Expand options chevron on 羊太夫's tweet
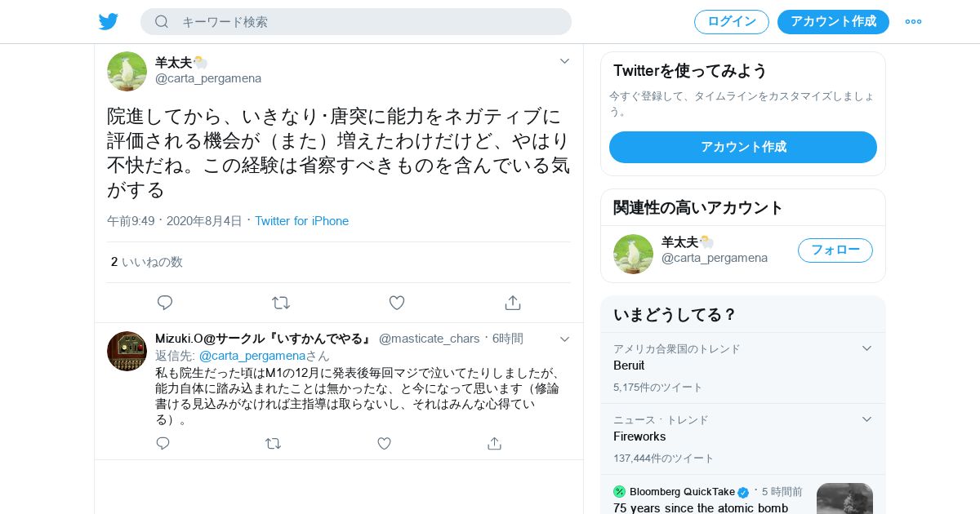This screenshot has height=514, width=980. [564, 61]
